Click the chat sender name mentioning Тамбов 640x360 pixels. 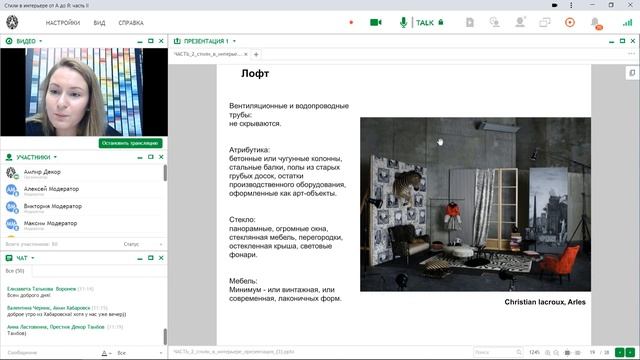click(x=56, y=327)
